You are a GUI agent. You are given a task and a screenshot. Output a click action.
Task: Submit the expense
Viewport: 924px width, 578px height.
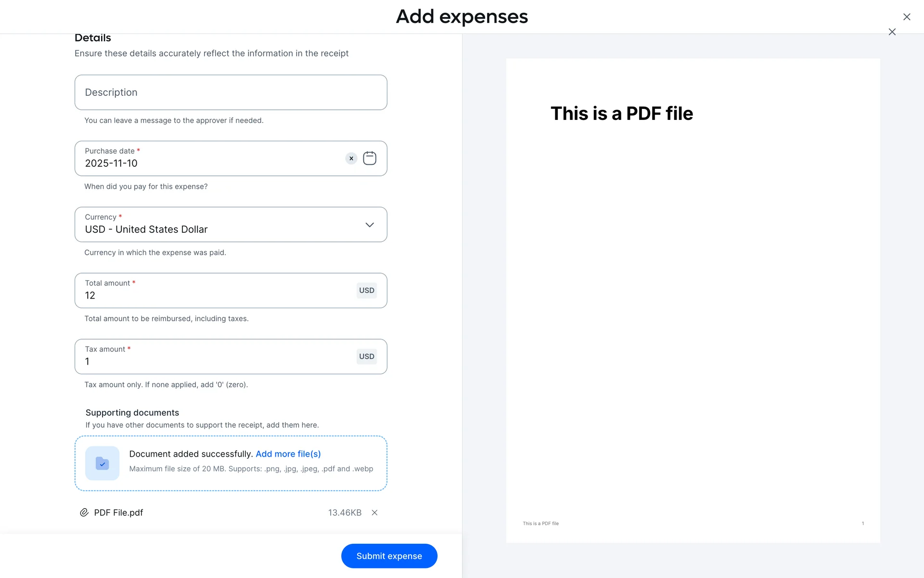389,556
